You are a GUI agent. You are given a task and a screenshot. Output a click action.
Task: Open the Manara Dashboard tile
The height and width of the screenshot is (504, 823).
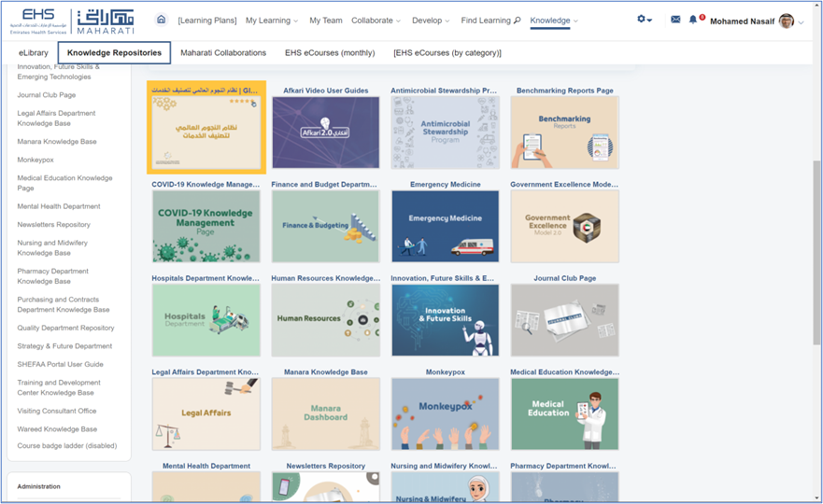(325, 413)
